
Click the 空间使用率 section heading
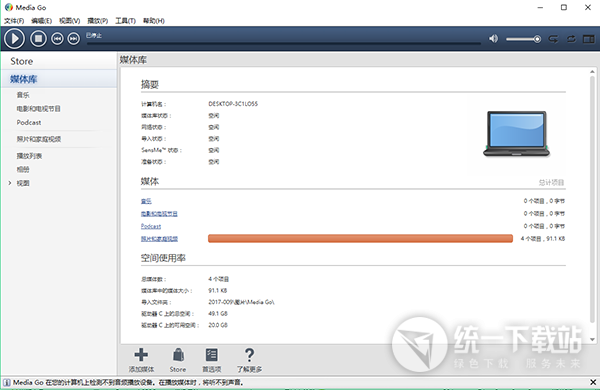click(163, 258)
